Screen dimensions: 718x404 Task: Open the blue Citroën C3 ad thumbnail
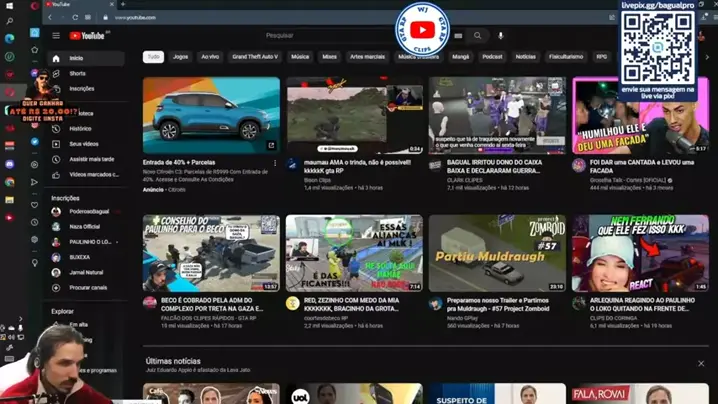[211, 115]
